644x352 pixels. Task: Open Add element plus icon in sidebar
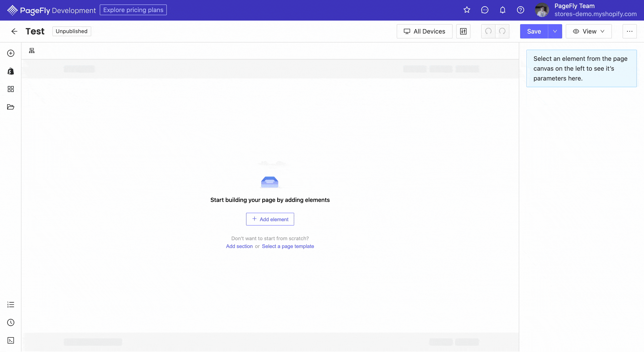pos(11,53)
